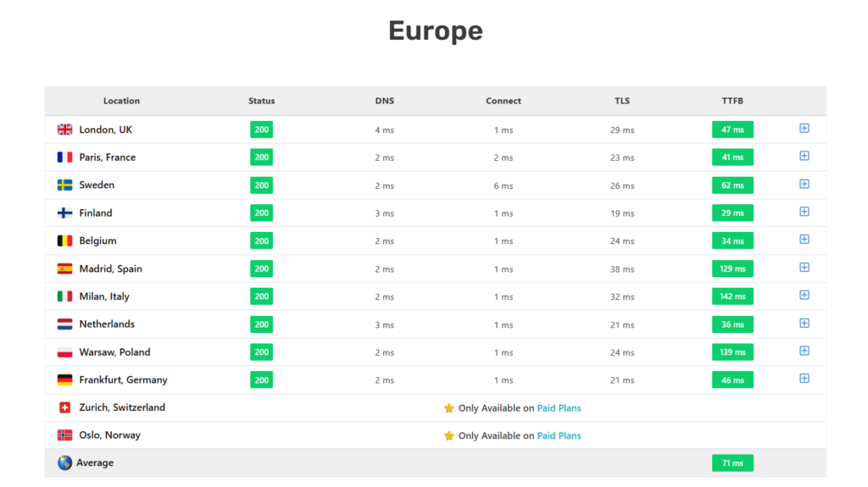Click the Paid Plans link for Oslo
This screenshot has height=487, width=868.
559,436
